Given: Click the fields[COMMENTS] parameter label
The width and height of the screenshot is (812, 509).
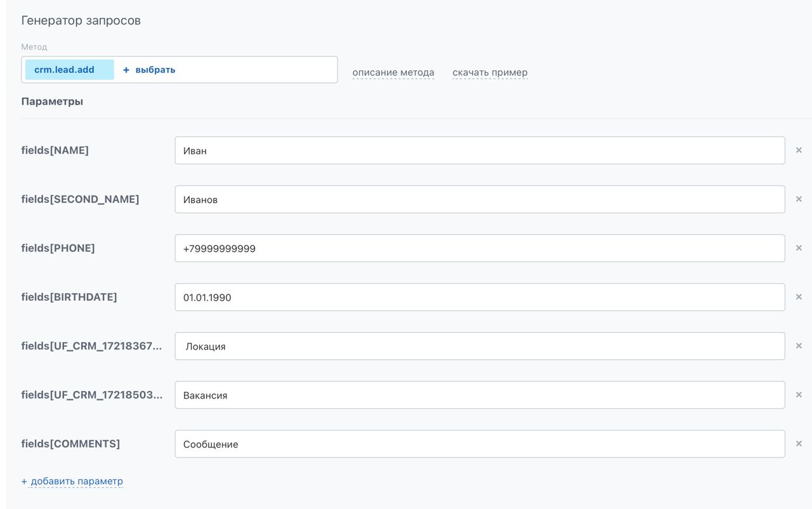Looking at the screenshot, I should point(70,444).
